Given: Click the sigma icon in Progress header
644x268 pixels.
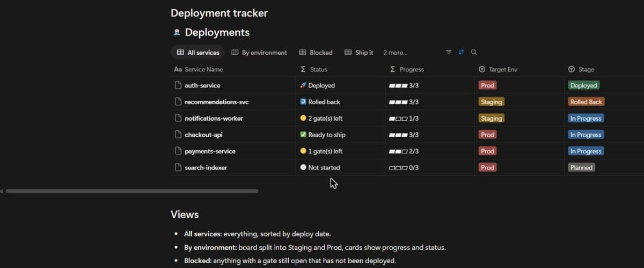Looking at the screenshot, I should click(x=393, y=69).
